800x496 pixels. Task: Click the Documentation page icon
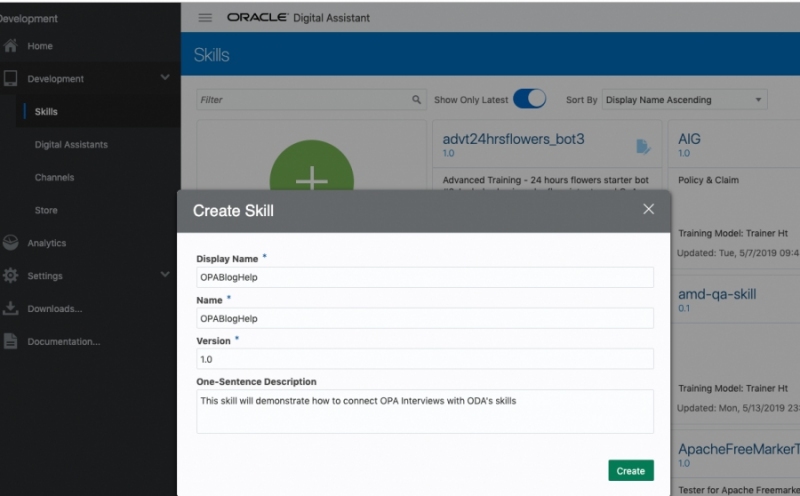(10, 341)
